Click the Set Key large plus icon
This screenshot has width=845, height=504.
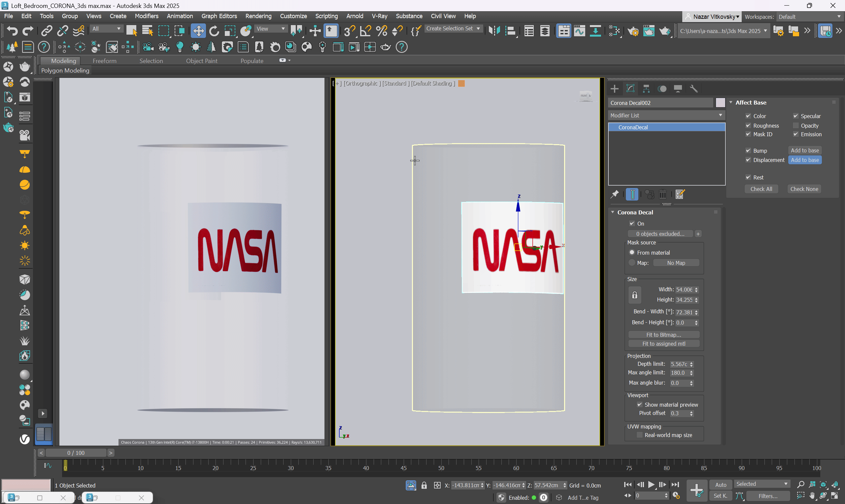(696, 490)
